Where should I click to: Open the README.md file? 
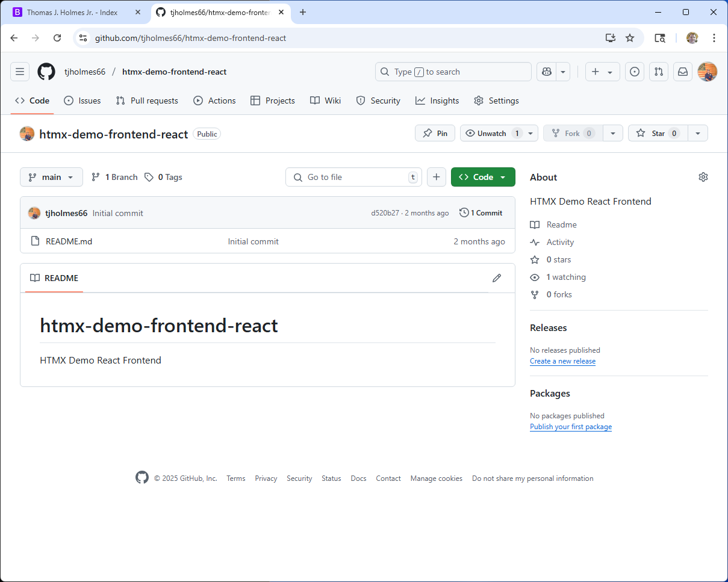(69, 241)
